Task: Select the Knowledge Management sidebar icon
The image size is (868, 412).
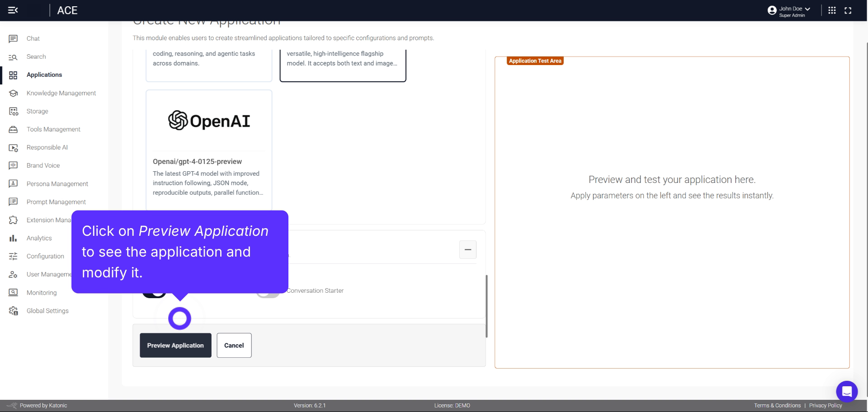Action: (x=13, y=93)
